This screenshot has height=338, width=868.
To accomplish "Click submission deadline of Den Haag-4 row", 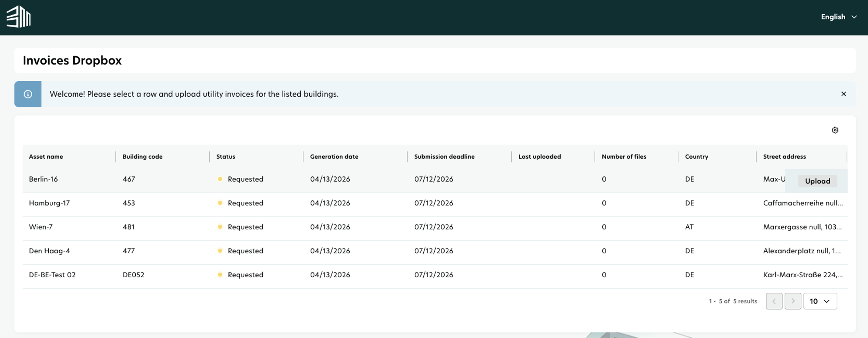I will point(434,251).
